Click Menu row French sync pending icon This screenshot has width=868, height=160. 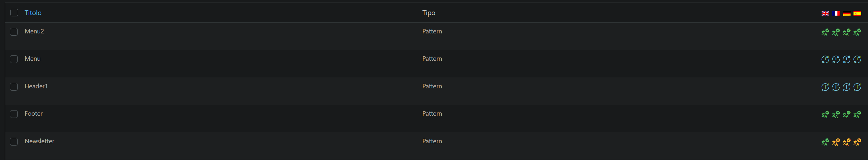(836, 59)
